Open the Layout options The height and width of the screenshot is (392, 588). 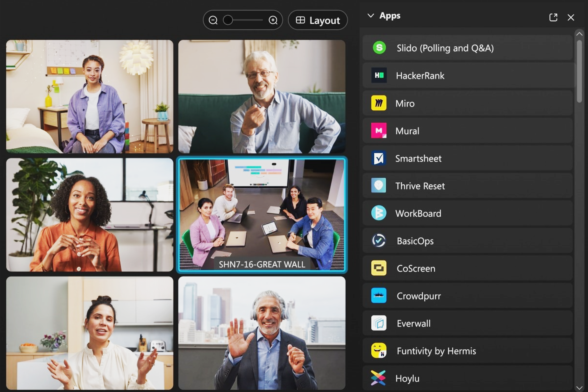coord(318,20)
